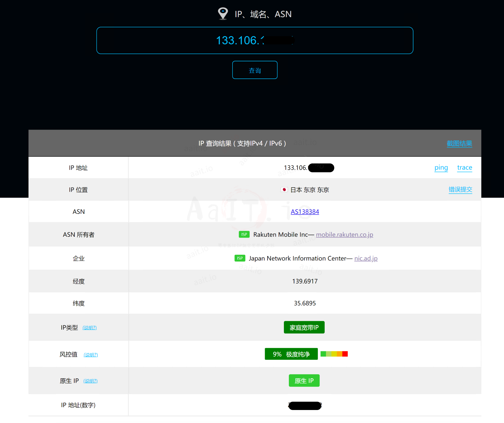
Task: Click the green 原生 IP badge
Action: [x=304, y=381]
